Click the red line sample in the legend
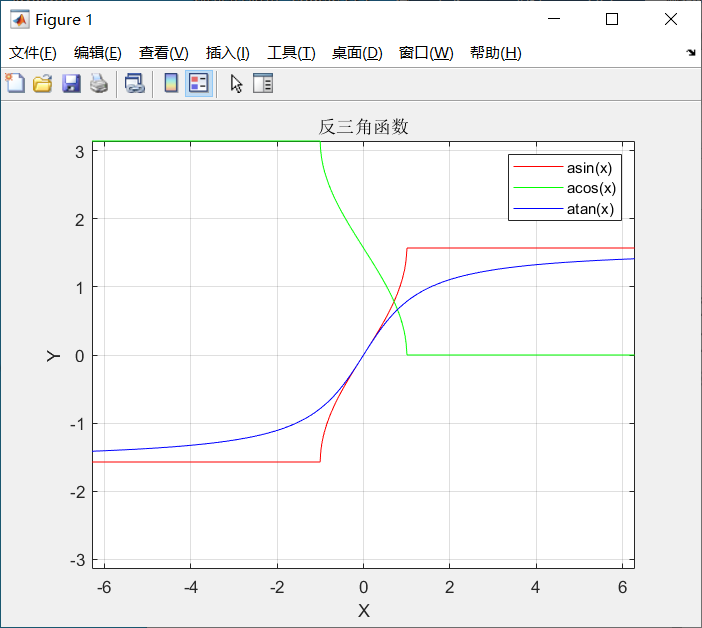The height and width of the screenshot is (628, 702). 538,167
